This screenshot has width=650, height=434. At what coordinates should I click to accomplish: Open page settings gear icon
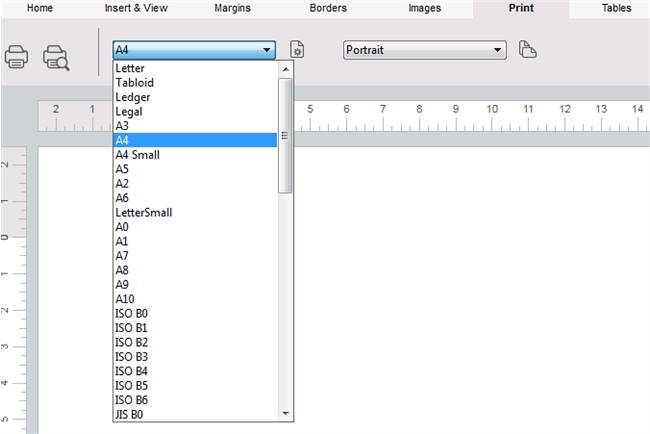297,50
